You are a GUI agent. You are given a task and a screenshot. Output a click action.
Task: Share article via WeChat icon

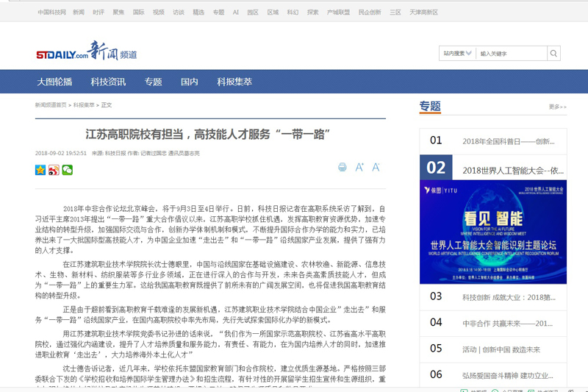(x=68, y=170)
